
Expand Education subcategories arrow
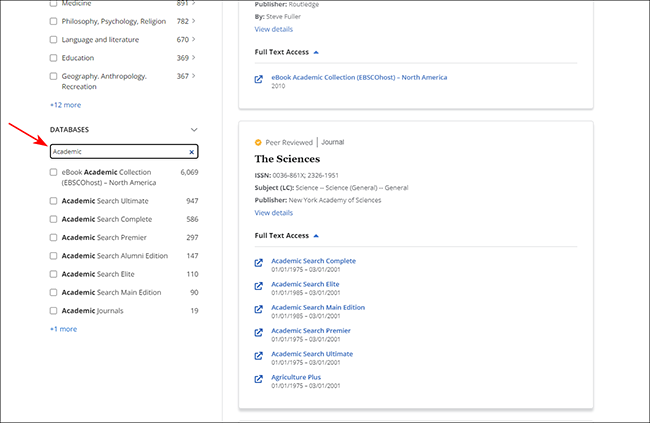194,57
